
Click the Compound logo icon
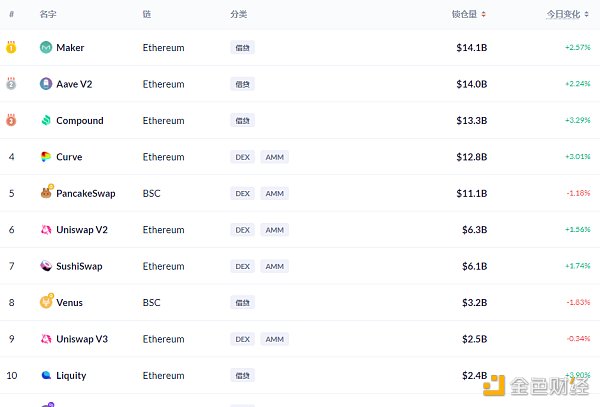46,121
